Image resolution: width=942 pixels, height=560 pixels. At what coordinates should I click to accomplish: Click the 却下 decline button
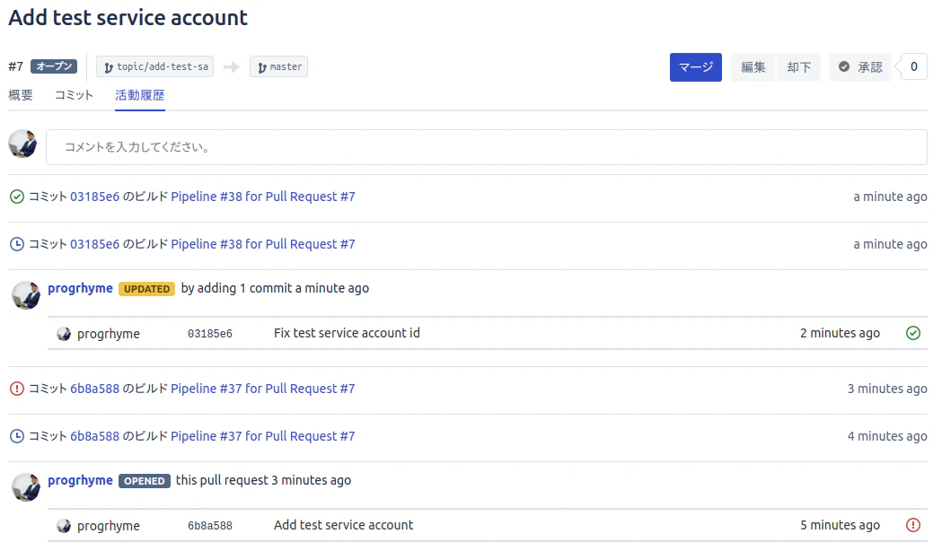[798, 66]
